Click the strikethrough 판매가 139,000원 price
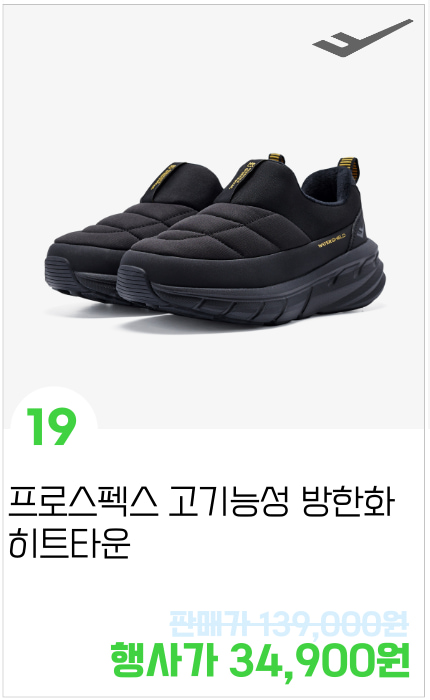430x700 pixels. click(289, 623)
